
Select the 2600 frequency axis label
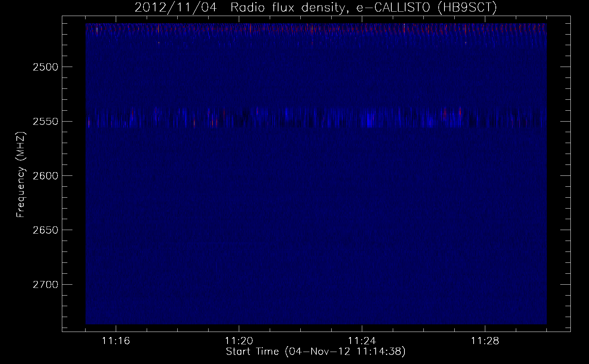(x=45, y=176)
